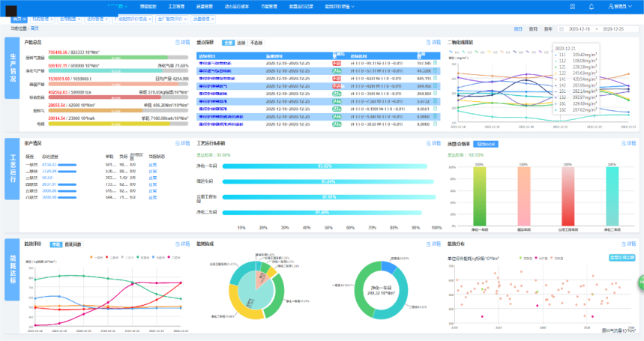This screenshot has width=644, height=341.
Task: Open 详情 in 工艺运行参数 panel
Action: click(433, 142)
